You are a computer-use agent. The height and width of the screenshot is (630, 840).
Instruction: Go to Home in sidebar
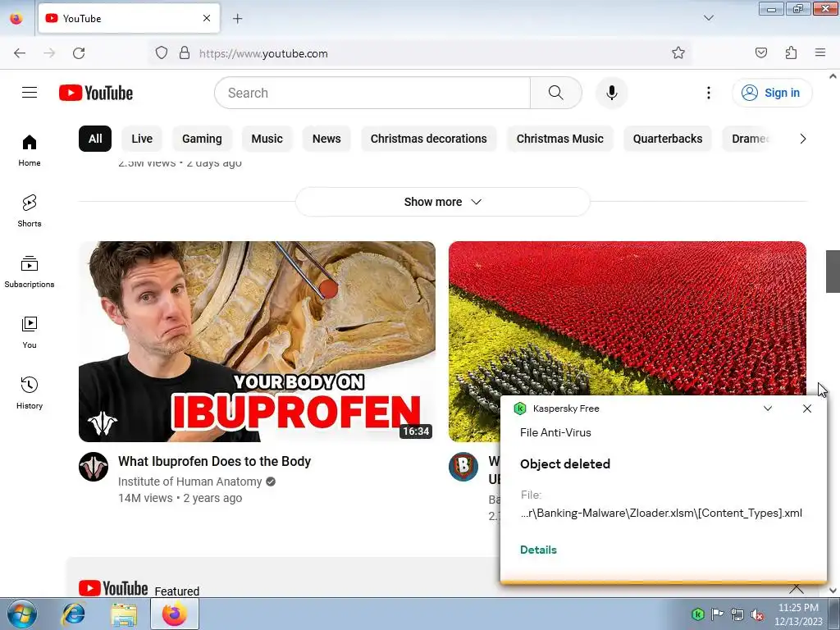pyautogui.click(x=30, y=151)
